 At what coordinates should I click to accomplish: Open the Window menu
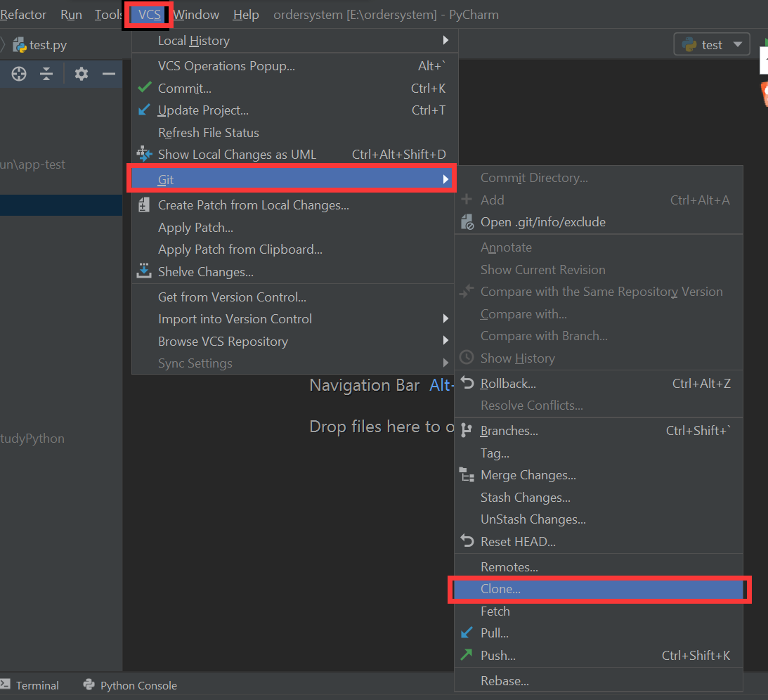click(196, 15)
